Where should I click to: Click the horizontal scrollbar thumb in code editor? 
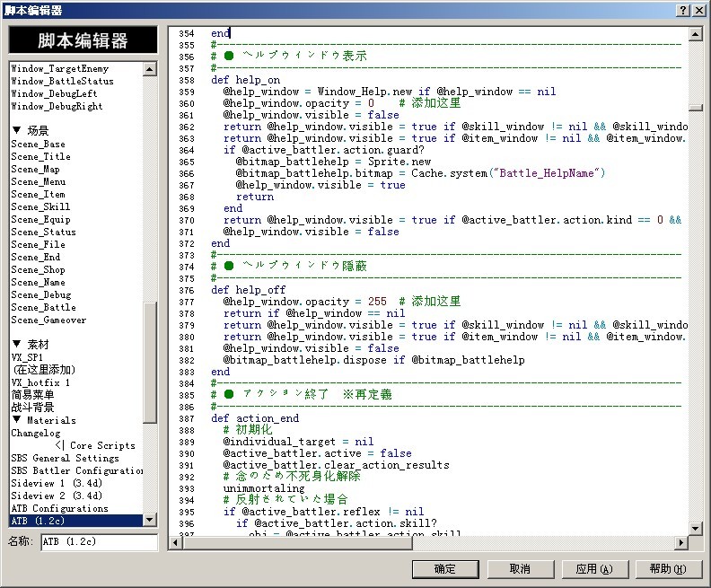(x=297, y=542)
